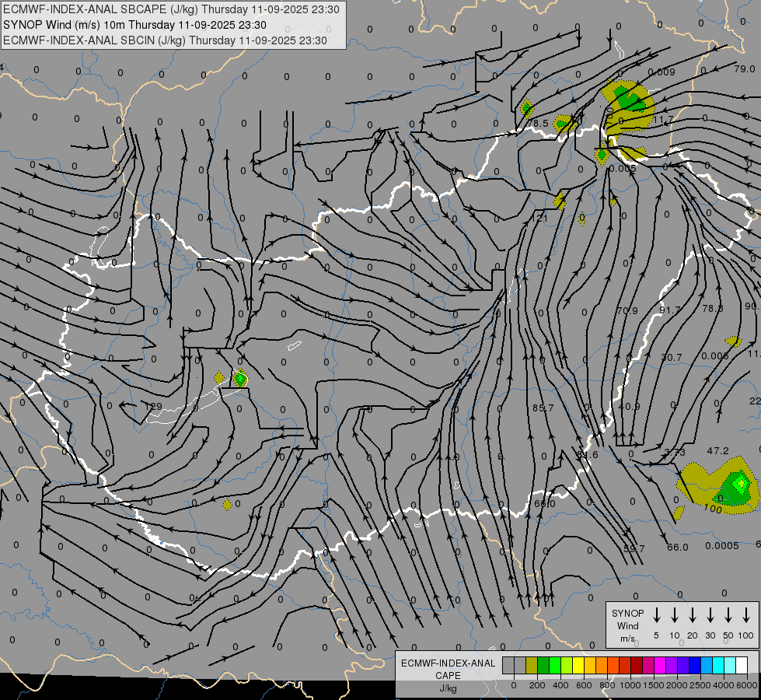Viewport: 761px width, 700px height.
Task: Click the italic '100' contour label
Action: click(713, 509)
